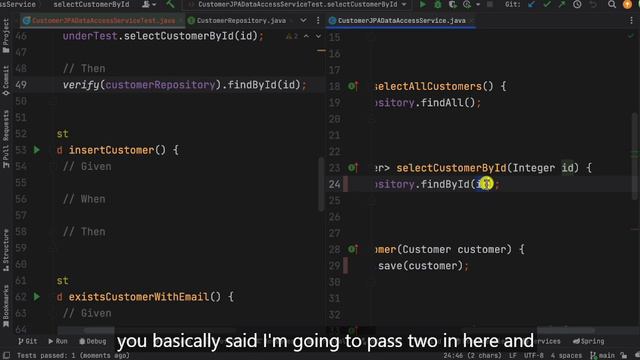Open right editor tab options menu
640x360 pixels.
[x=631, y=20]
